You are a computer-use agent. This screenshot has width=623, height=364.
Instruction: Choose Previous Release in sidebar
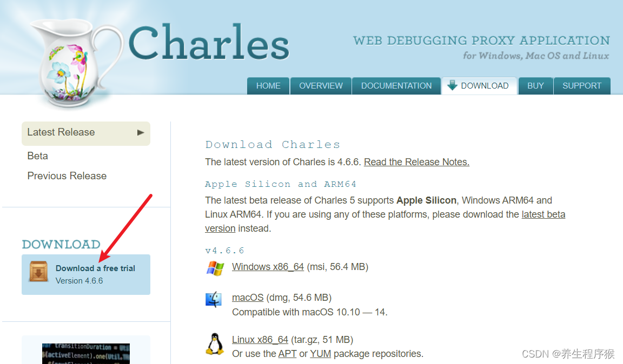pos(67,176)
